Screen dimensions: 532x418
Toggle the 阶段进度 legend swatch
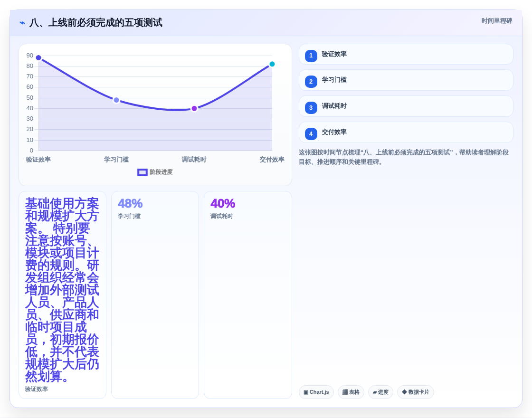pyautogui.click(x=142, y=172)
